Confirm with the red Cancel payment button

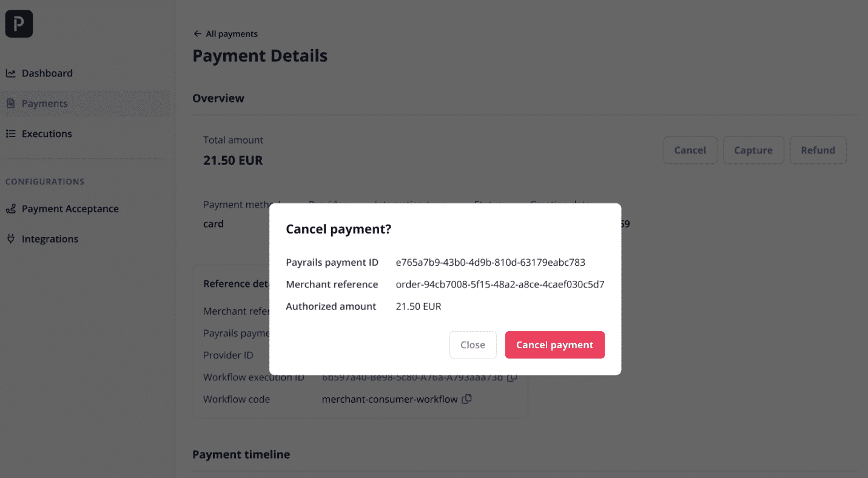point(554,345)
